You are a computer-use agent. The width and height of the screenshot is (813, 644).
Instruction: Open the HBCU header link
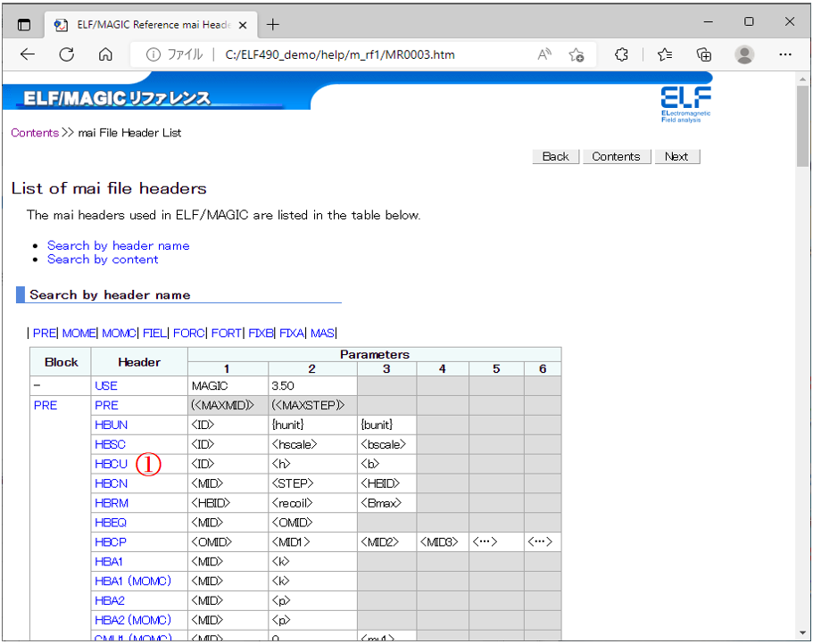coord(111,464)
